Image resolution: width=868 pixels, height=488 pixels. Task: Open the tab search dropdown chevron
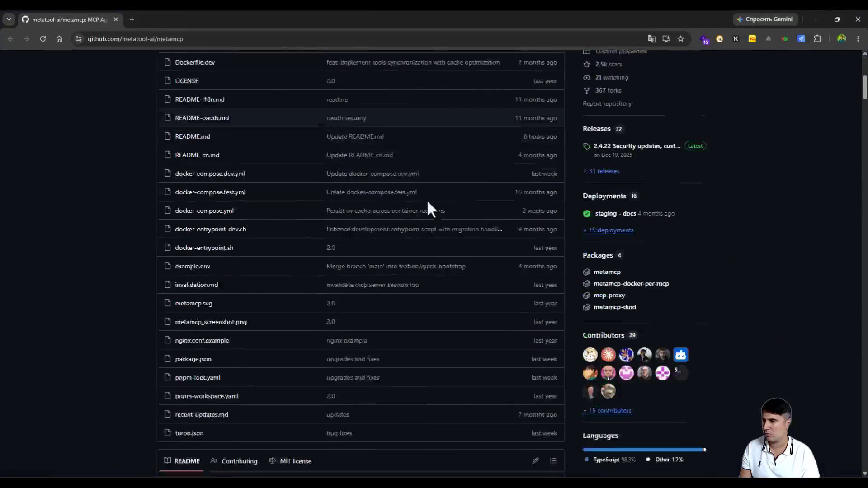[9, 19]
